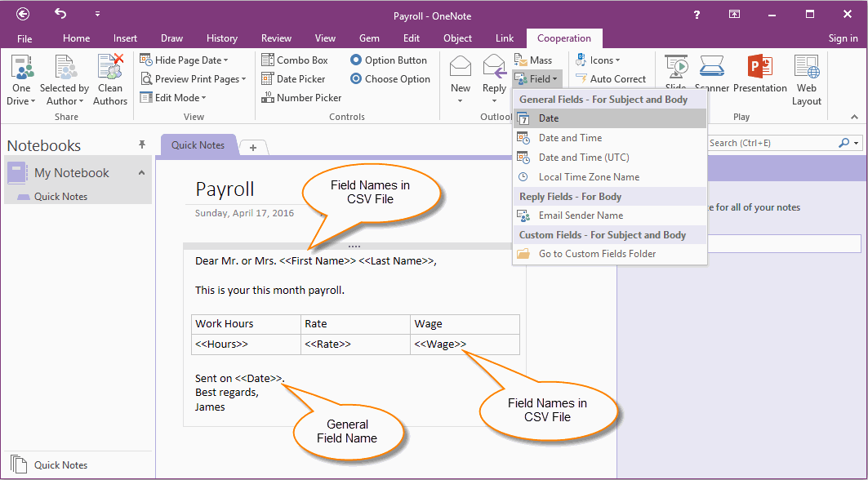The image size is (868, 480).
Task: Insert a Date Picker control
Action: (293, 79)
